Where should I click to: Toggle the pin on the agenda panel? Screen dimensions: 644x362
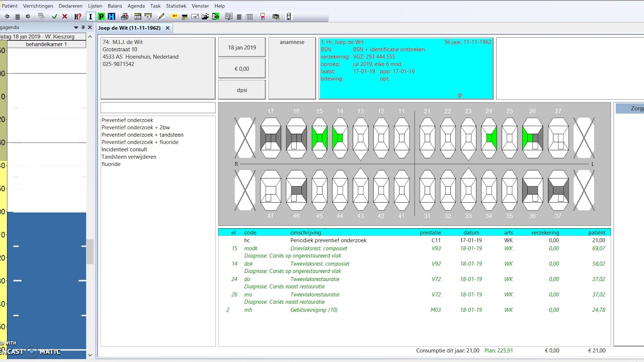(x=83, y=28)
